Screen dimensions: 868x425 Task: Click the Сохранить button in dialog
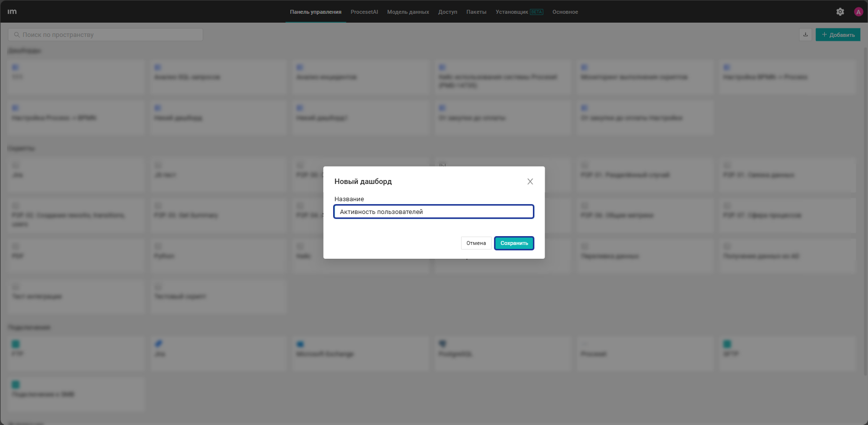(514, 243)
